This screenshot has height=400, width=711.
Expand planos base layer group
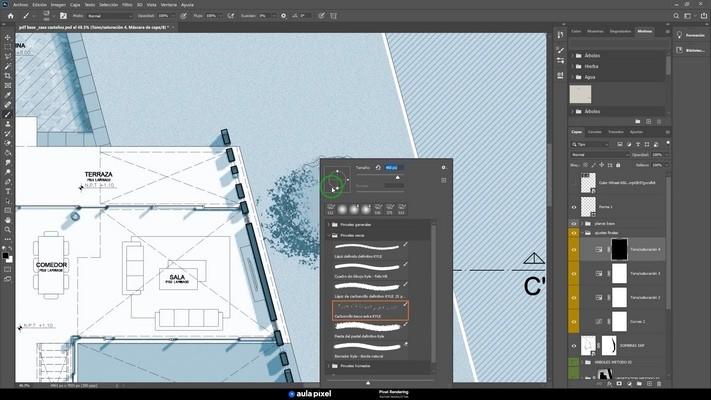coord(582,224)
